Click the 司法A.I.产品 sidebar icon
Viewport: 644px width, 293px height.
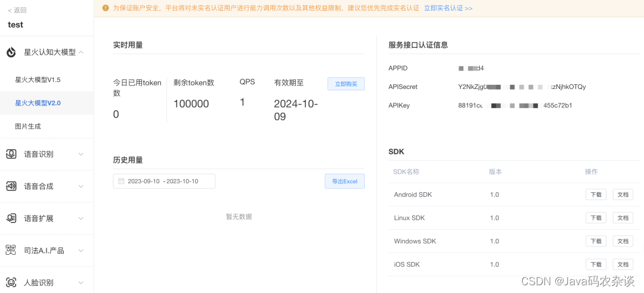point(11,250)
